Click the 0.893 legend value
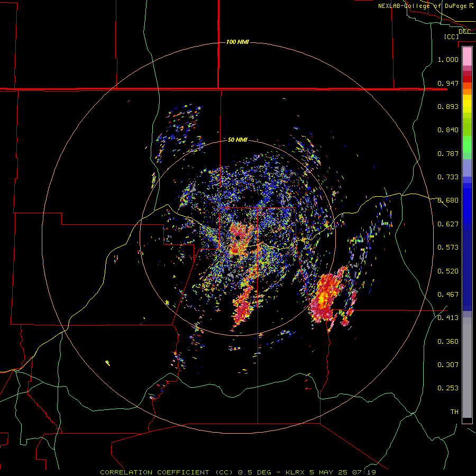476x476 pixels. 448,106
